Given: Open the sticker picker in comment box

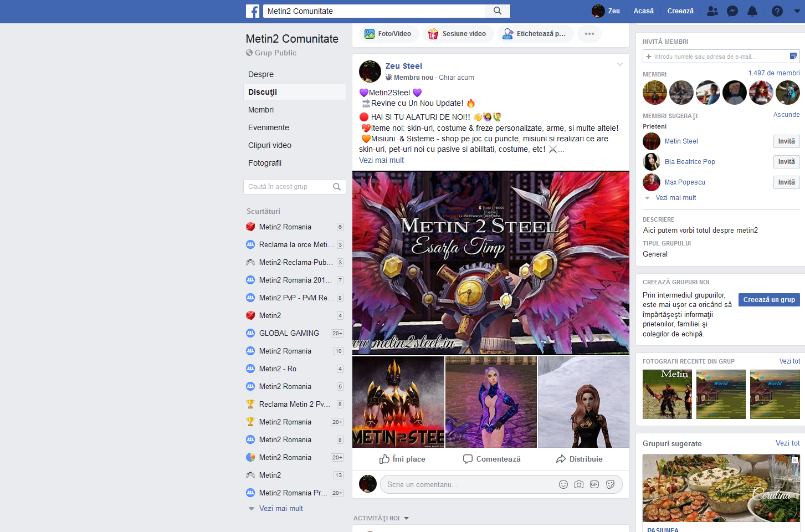Looking at the screenshot, I should (610, 484).
